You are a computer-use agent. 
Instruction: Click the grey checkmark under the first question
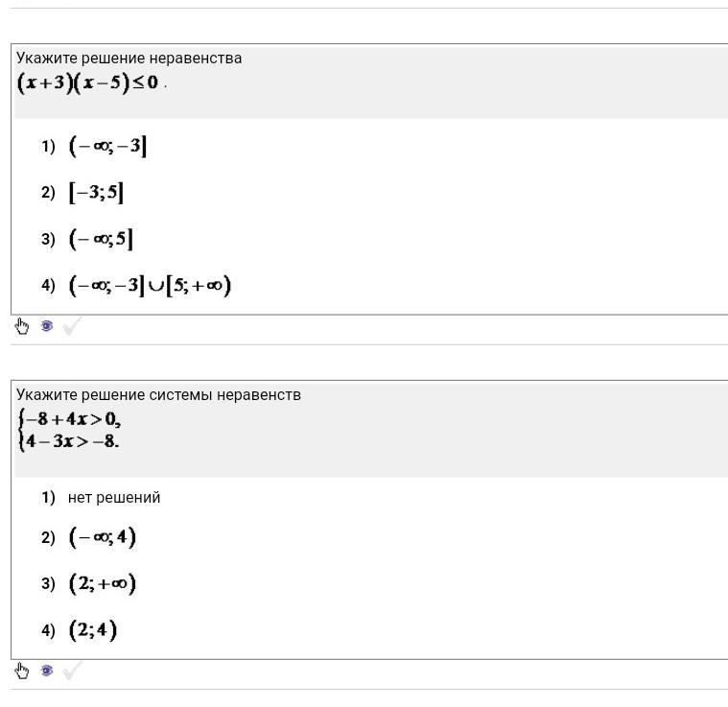(71, 327)
